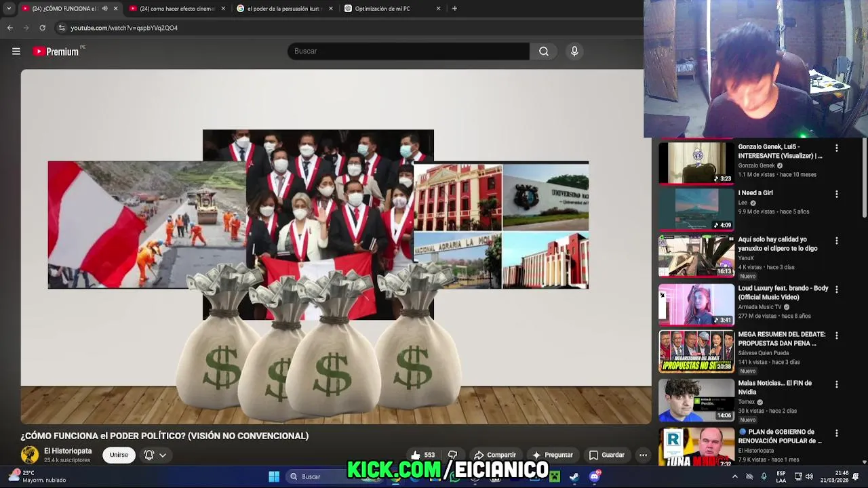Open Armada Music TV channel name
The image size is (868, 488).
tap(759, 307)
